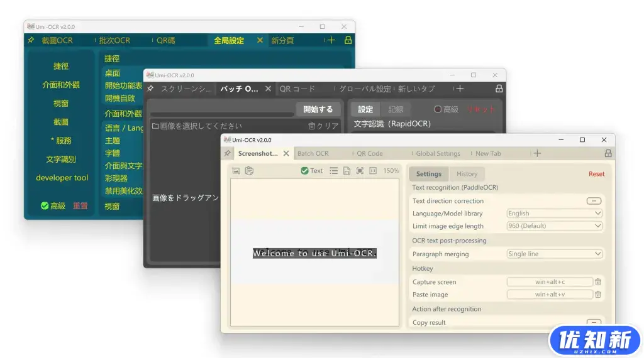Open the Language/Model library dropdown
This screenshot has height=358, width=644.
(554, 214)
